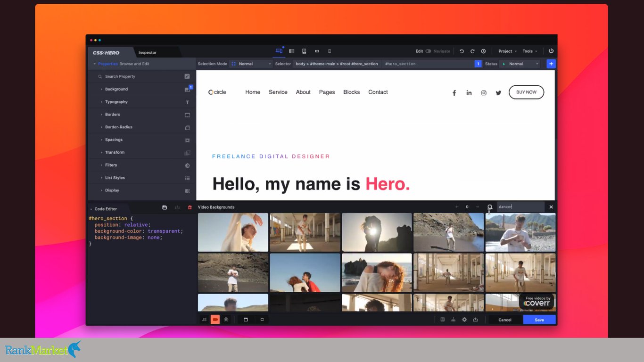Click Pages in site navigation
644x362 pixels.
327,92
